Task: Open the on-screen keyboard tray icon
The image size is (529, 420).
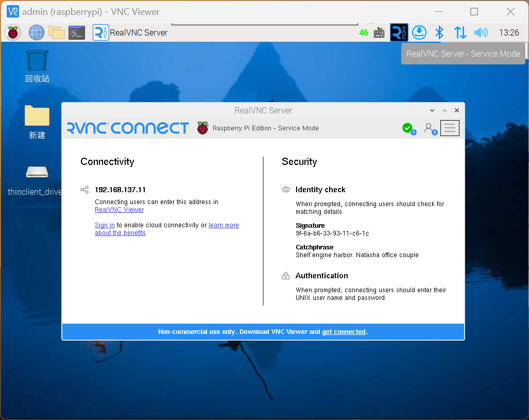Action: [379, 33]
